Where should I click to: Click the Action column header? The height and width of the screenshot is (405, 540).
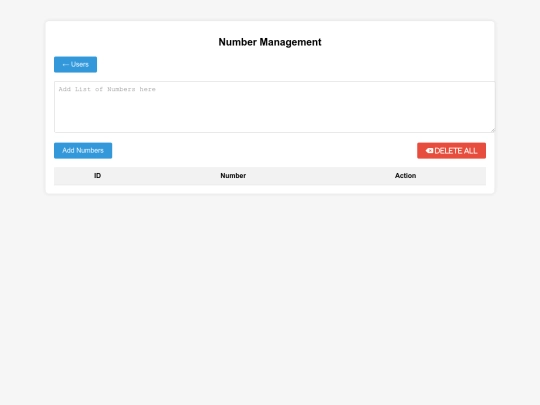405,176
